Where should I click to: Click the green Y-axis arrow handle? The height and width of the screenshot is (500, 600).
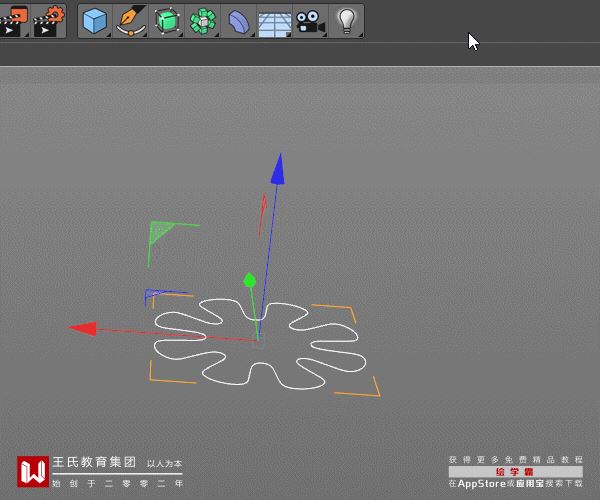point(249,280)
